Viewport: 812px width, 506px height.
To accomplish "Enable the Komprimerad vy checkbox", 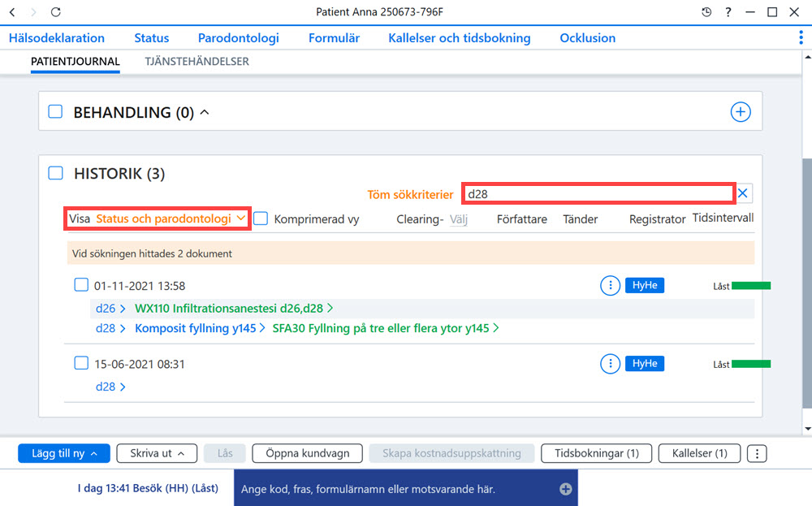I will tap(261, 218).
